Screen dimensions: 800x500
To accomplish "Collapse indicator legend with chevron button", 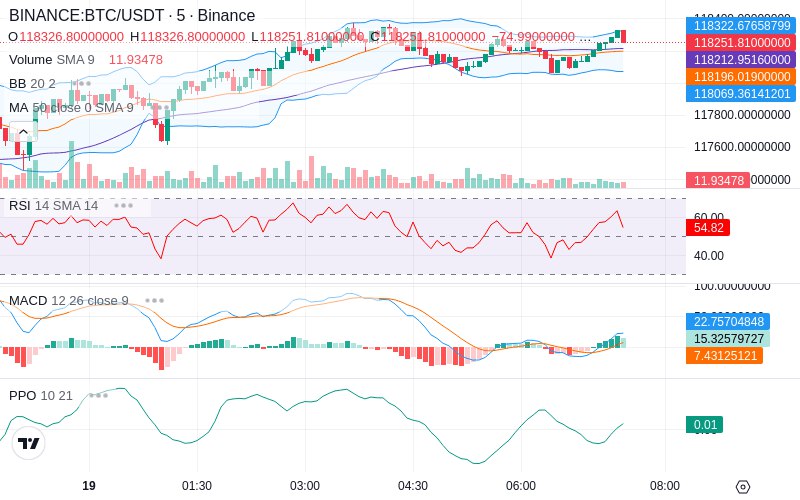I will coord(23,132).
